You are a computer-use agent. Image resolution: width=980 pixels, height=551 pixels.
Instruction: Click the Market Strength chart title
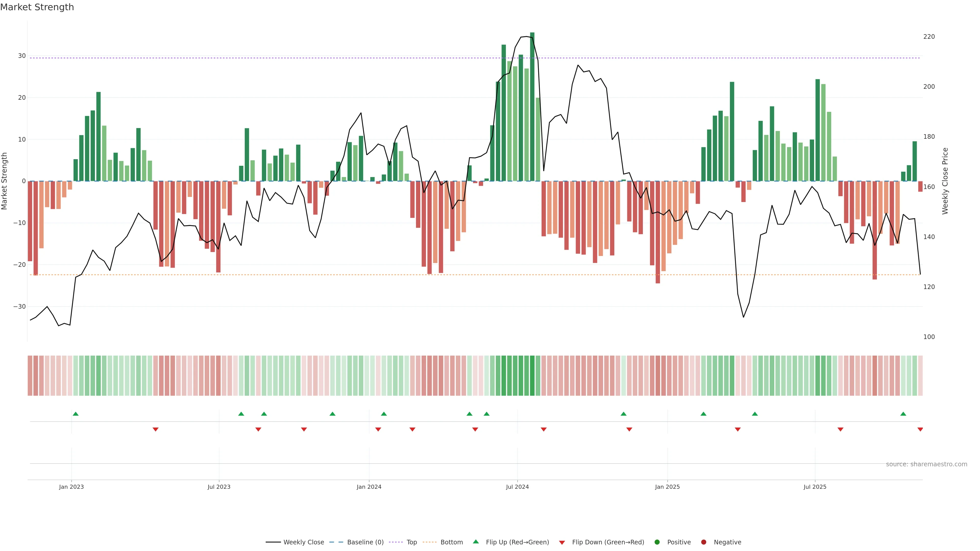pyautogui.click(x=37, y=7)
